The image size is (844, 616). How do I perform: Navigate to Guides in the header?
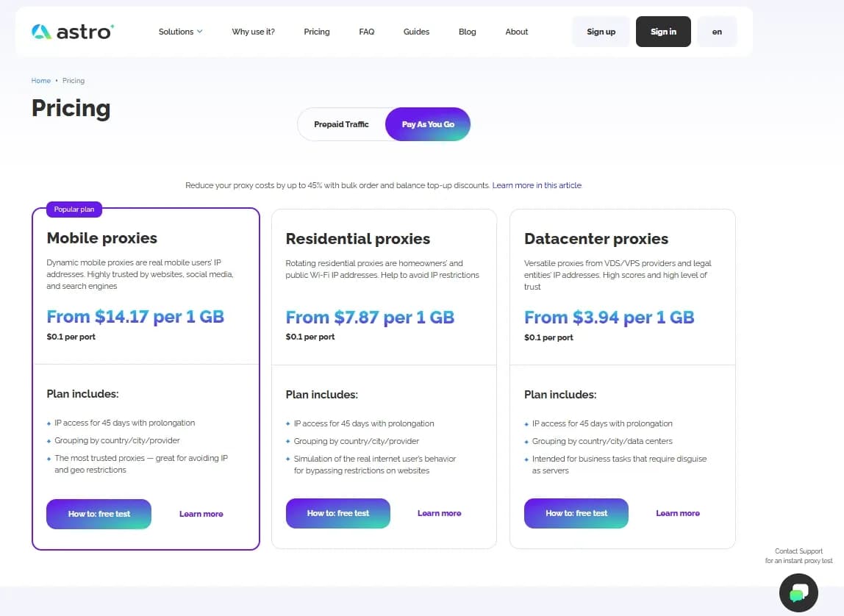pos(416,32)
